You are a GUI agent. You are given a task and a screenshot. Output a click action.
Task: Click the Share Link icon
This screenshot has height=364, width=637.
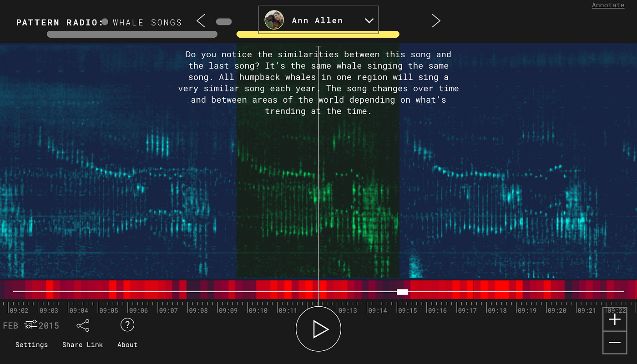point(83,325)
